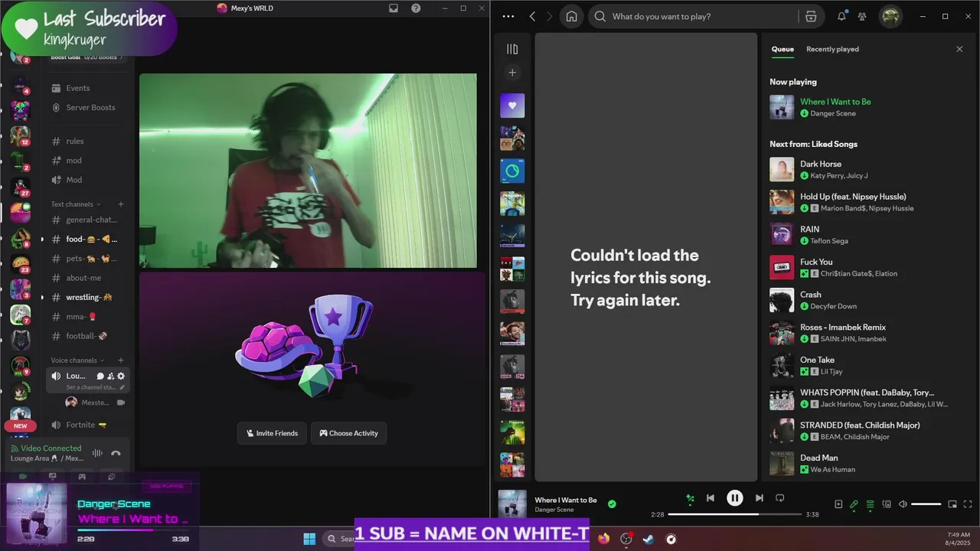Disconnect from Discord voice call
The width and height of the screenshot is (980, 551).
[x=116, y=453]
